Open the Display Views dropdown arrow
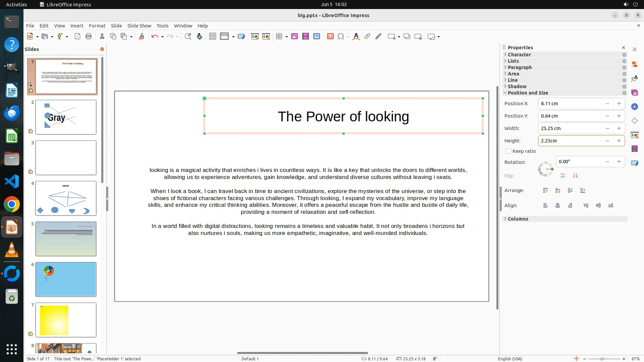This screenshot has width=644, height=362. (233, 37)
